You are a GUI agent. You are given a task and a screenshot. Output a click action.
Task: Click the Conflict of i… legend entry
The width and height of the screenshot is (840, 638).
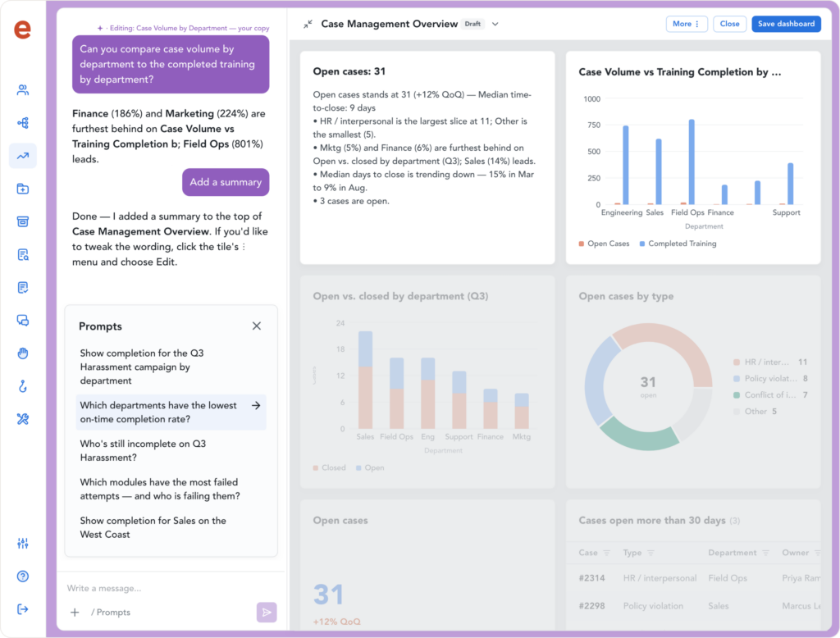coord(769,394)
